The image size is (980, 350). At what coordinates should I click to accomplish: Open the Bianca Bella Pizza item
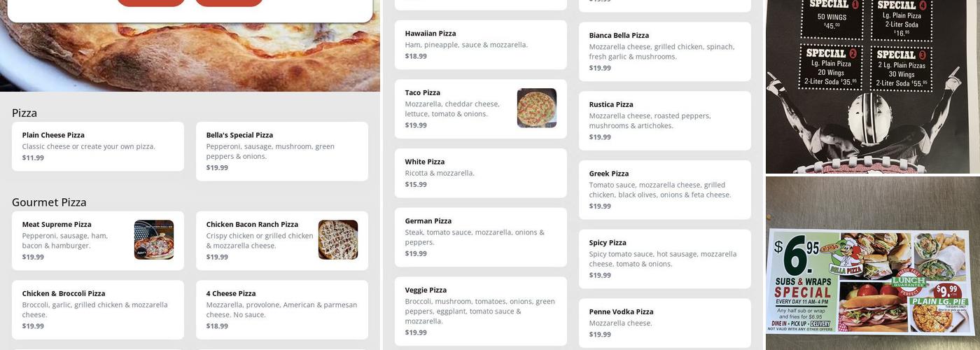click(664, 51)
